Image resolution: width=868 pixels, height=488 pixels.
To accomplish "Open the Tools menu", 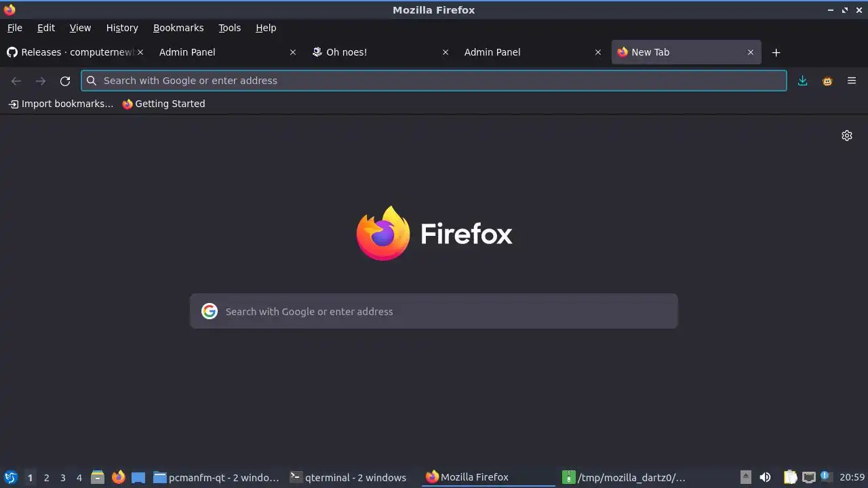I will click(230, 28).
